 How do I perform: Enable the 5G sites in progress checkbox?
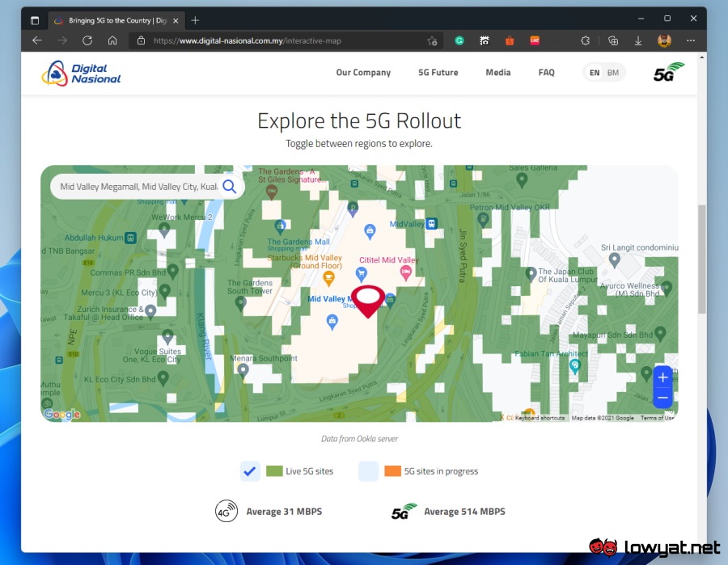[x=369, y=471]
